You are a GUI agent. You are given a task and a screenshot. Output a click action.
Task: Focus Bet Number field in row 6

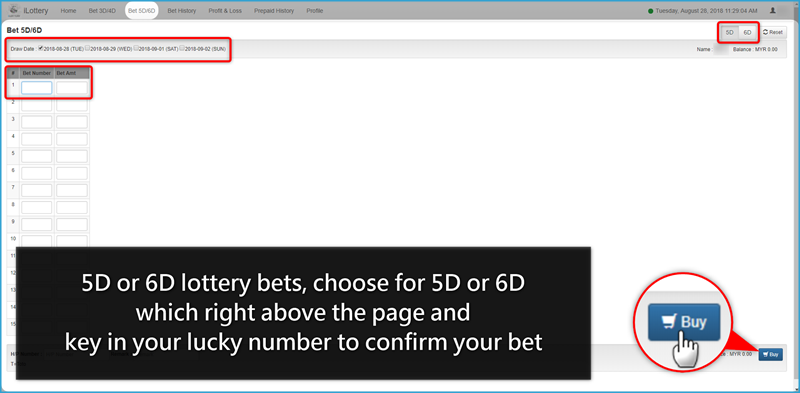coord(37,174)
